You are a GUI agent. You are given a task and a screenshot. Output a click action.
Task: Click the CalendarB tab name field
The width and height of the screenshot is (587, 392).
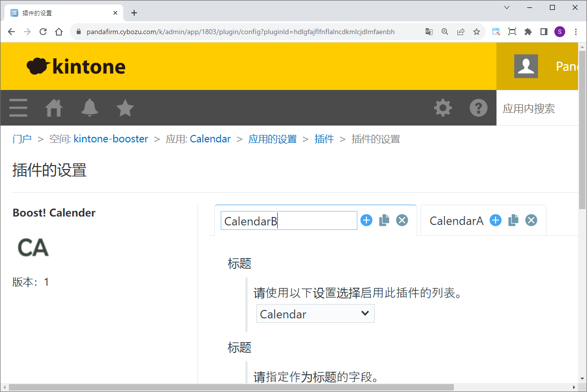[x=289, y=221]
